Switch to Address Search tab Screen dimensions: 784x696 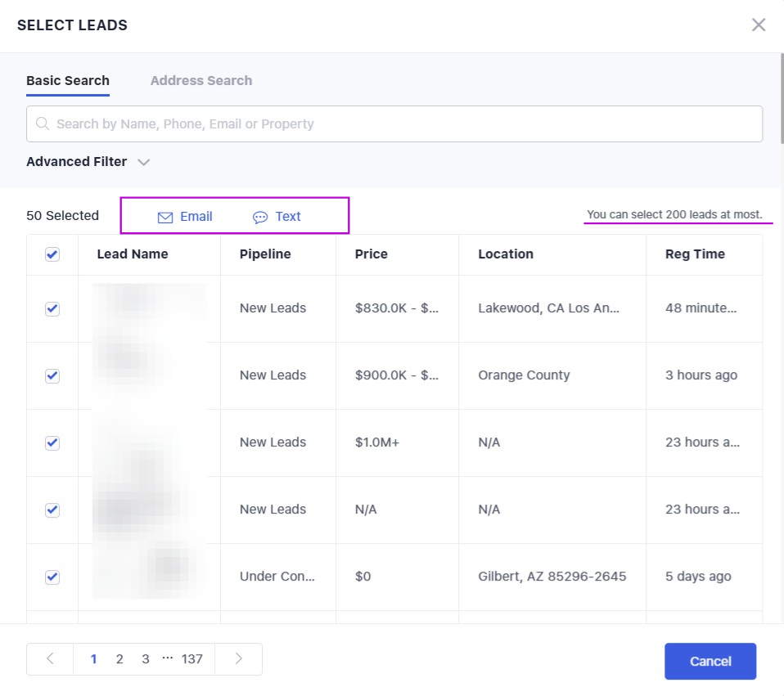coord(201,80)
